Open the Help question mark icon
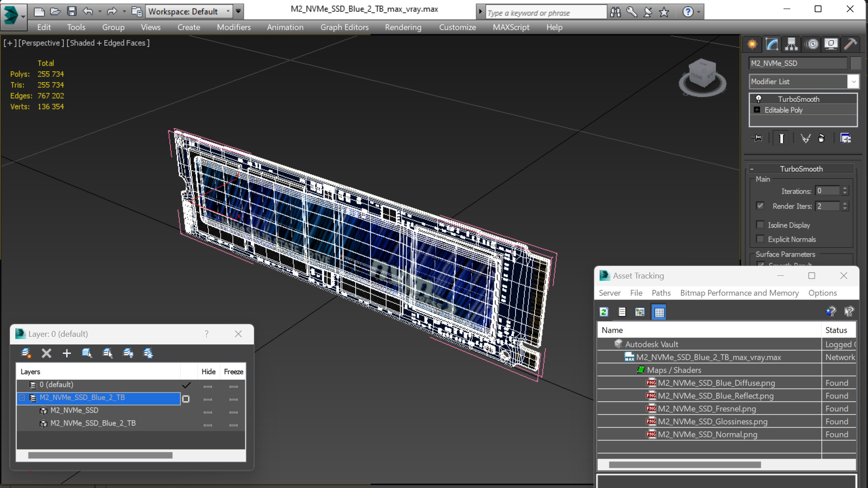Image resolution: width=868 pixels, height=488 pixels. pos(688,12)
